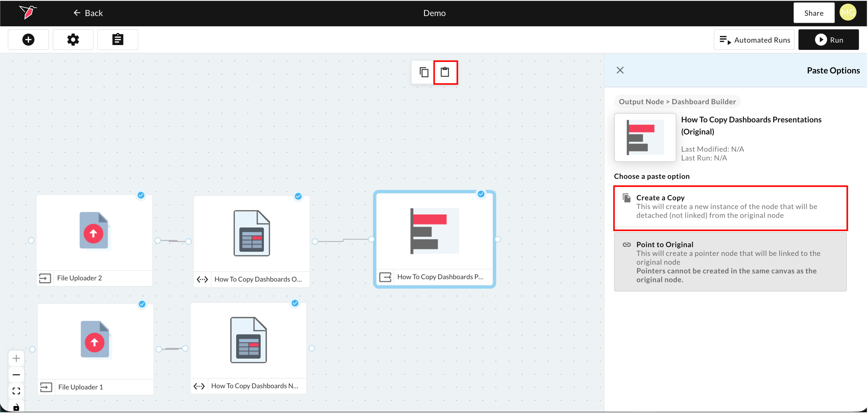The width and height of the screenshot is (868, 413).
Task: Select the Point to Original option
Action: [730, 261]
